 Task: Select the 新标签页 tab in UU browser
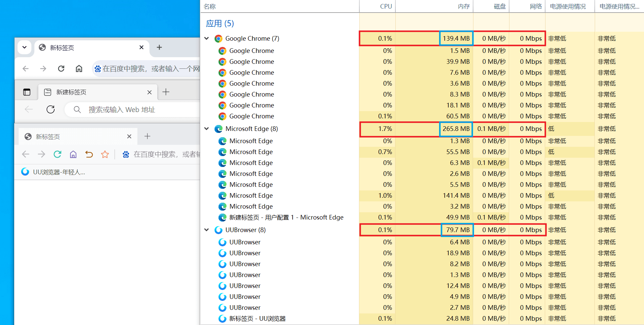click(78, 137)
